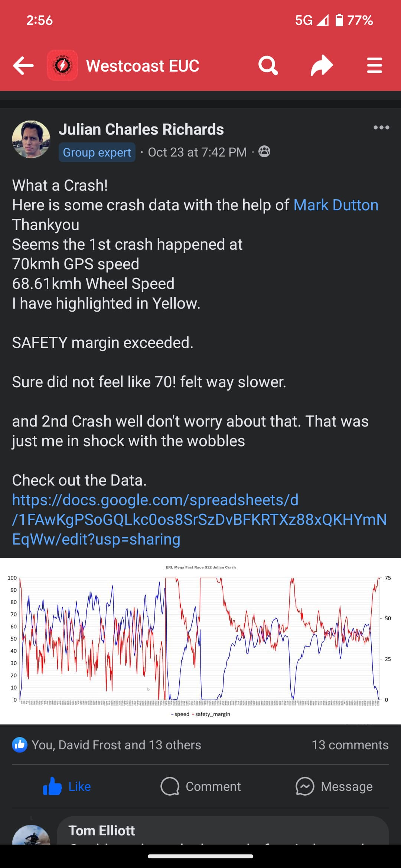This screenshot has width=401, height=868.
Task: View Julian Charles Richards' profile picture
Action: [31, 139]
